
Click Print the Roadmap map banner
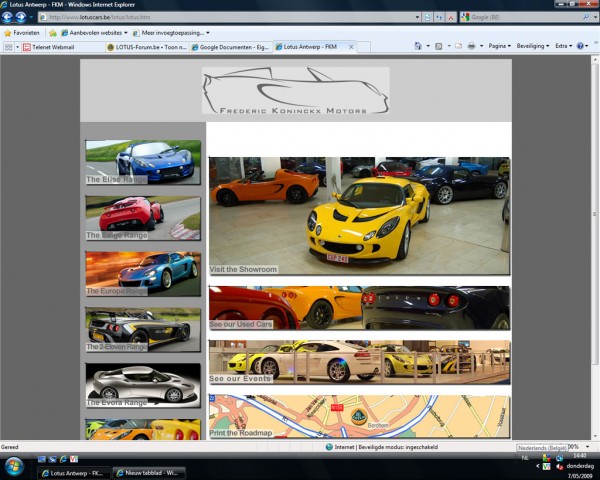tap(359, 417)
